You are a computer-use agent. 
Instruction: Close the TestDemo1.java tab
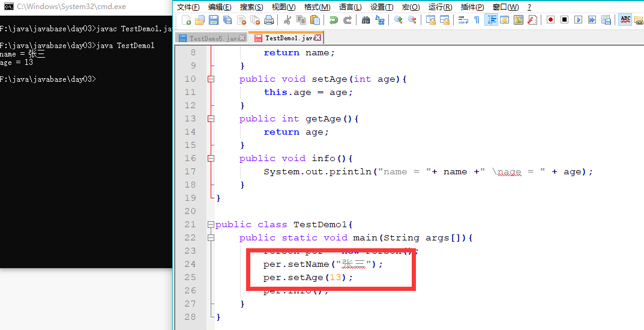click(318, 37)
